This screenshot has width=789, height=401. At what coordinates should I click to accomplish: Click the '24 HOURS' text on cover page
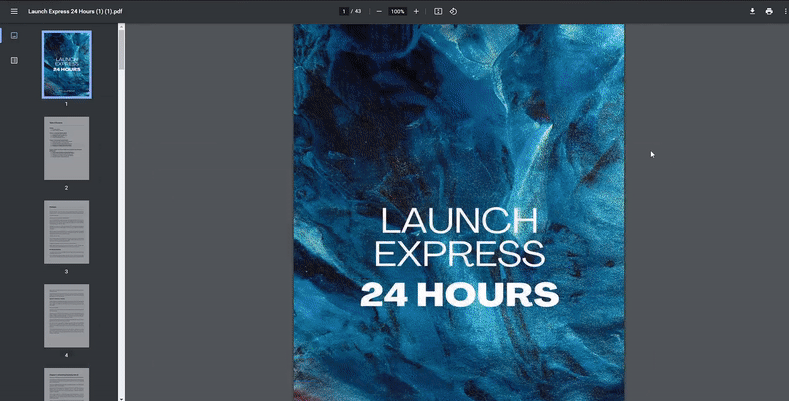(x=459, y=294)
